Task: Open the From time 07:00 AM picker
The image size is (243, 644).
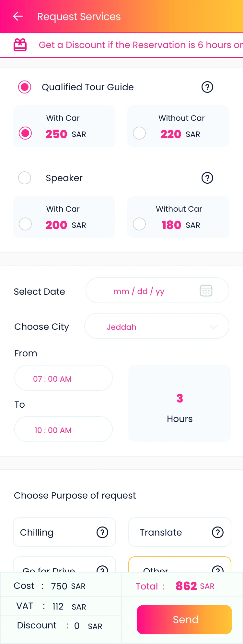Action: pyautogui.click(x=64, y=378)
